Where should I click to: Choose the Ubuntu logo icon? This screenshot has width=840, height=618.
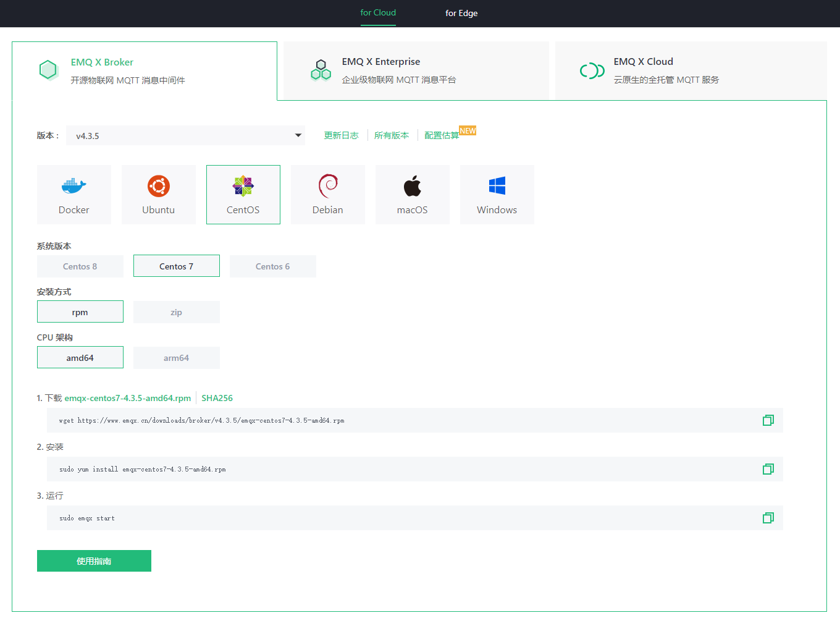[x=159, y=186]
